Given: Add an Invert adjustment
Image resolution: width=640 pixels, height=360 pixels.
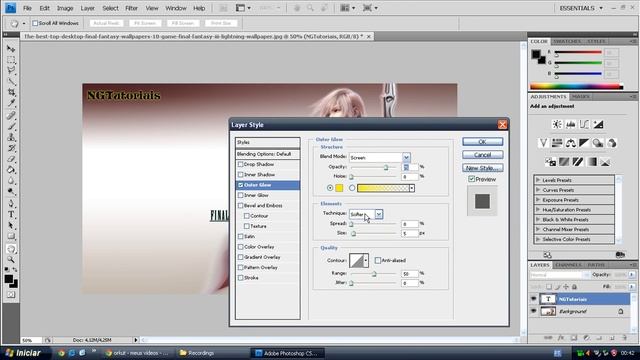Looking at the screenshot, I should point(550,162).
